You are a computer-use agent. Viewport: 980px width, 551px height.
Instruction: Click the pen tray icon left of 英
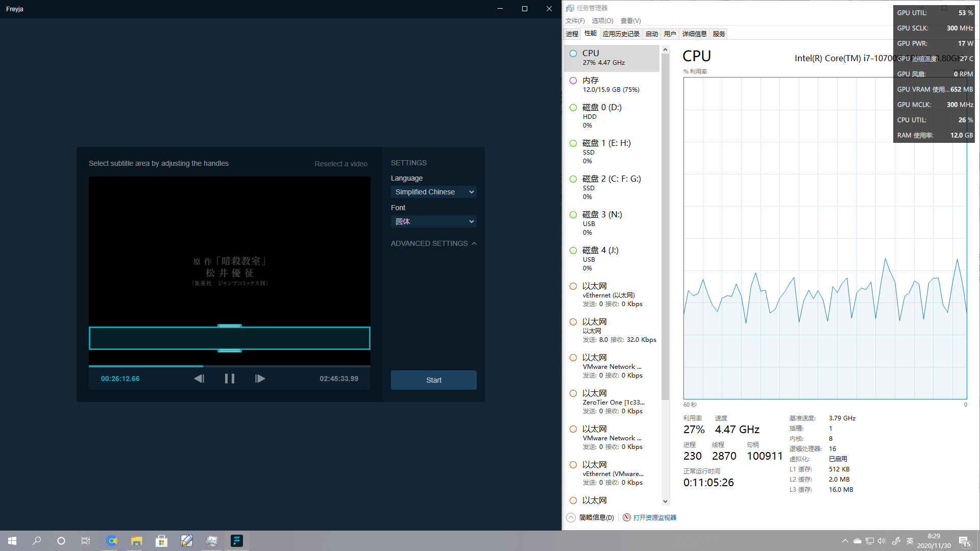[x=896, y=541]
